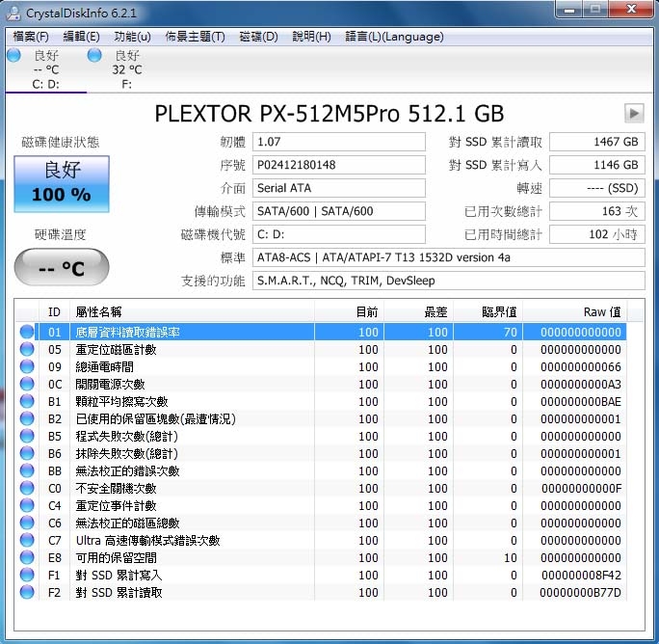Open the 檔案(F) menu
659x644 pixels.
(31, 37)
